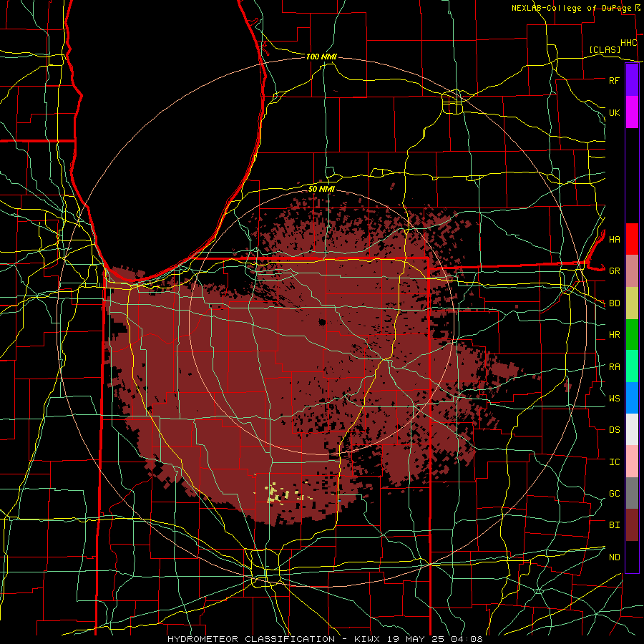Click the GR pink legend swatch
Image resolution: width=644 pixels, height=644 pixels.
coord(632,270)
